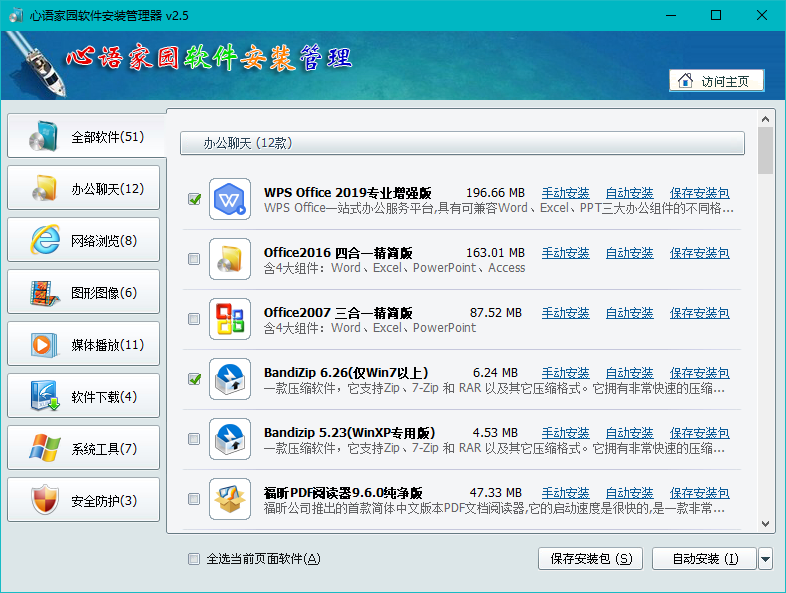
Task: Check the WPS Office 2019 checkbox
Action: 194,199
